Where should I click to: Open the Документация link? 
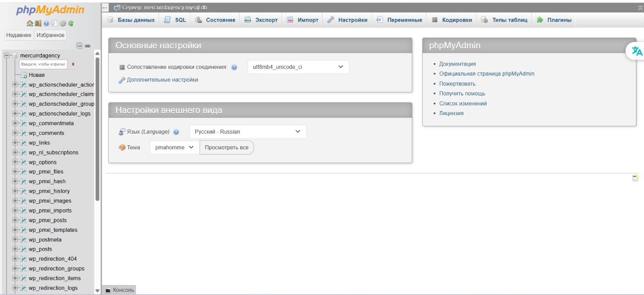(x=457, y=64)
